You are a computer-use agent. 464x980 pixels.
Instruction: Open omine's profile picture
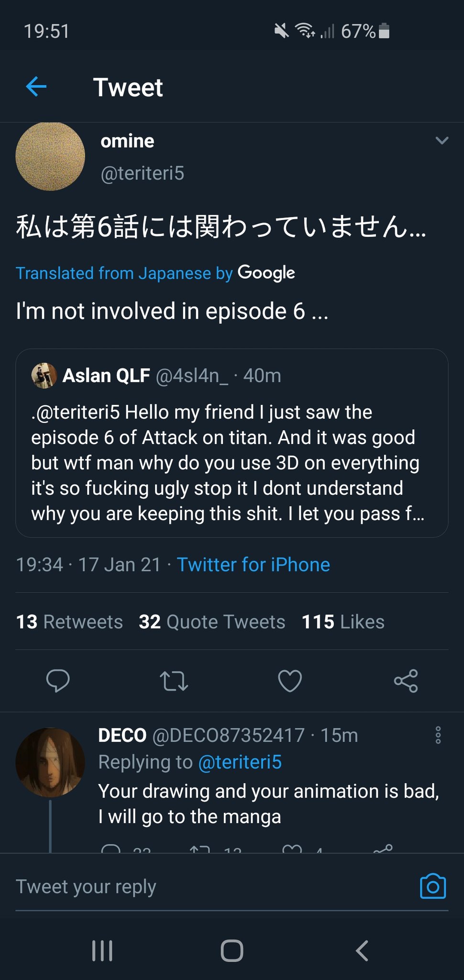(50, 156)
